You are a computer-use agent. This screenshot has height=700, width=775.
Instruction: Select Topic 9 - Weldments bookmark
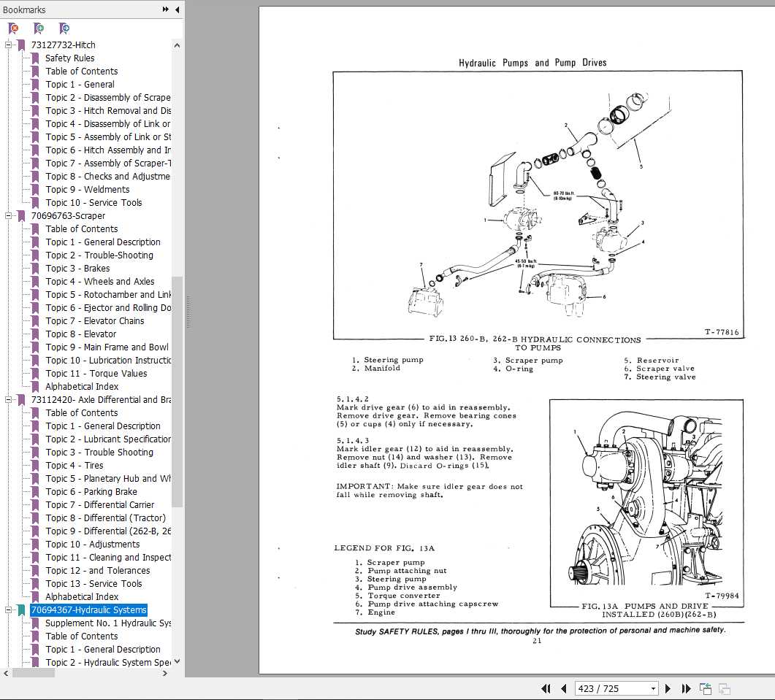(87, 190)
